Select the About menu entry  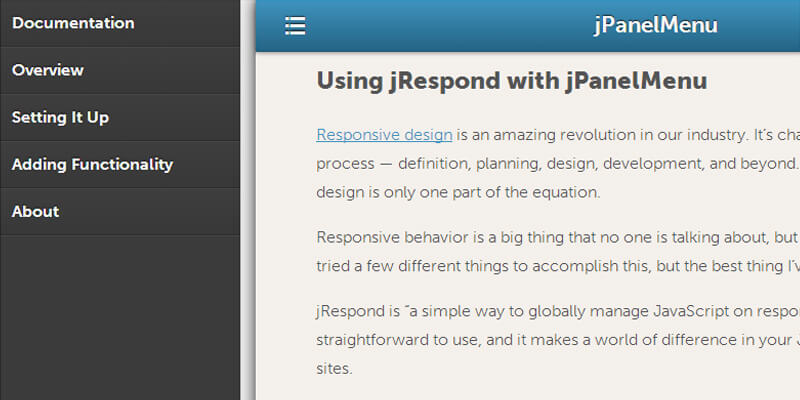click(x=35, y=211)
